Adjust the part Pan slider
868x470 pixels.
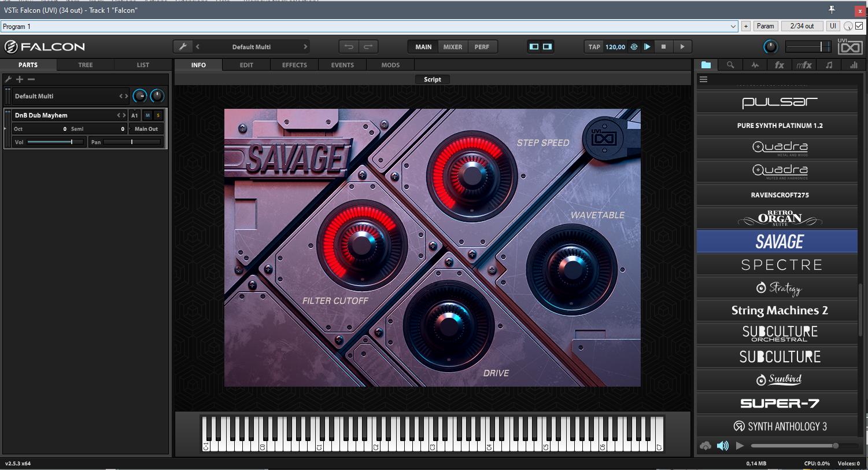point(132,142)
